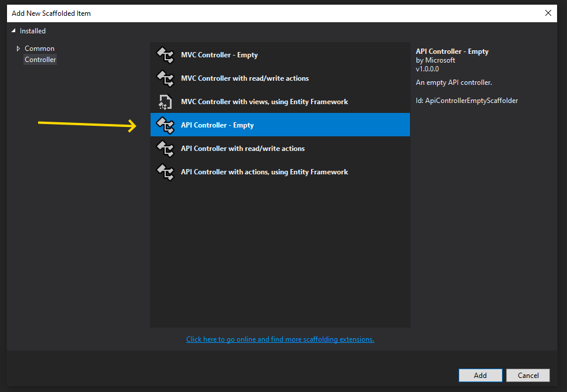This screenshot has height=392, width=567.
Task: Expand the Common tree node arrow
Action: pyautogui.click(x=18, y=49)
